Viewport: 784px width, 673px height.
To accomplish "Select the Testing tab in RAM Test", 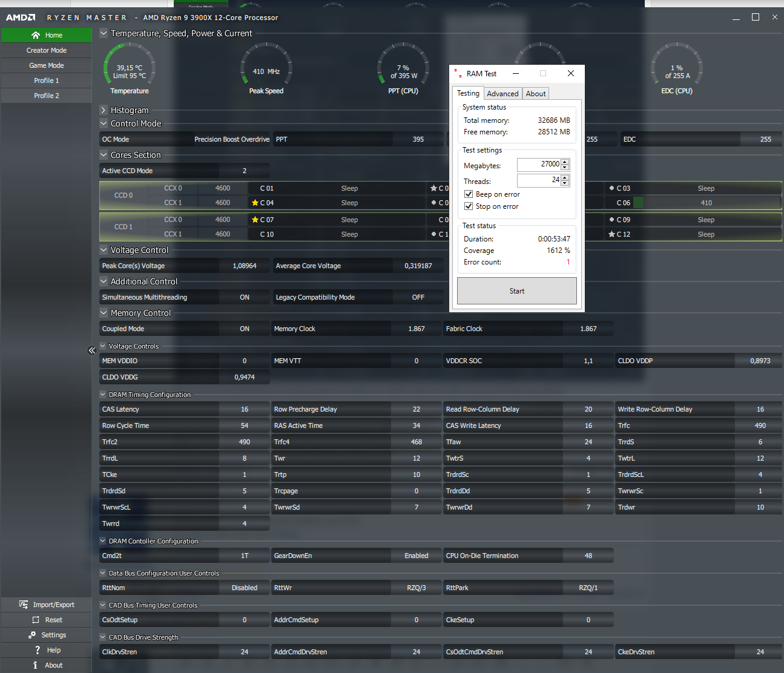I will tap(468, 93).
